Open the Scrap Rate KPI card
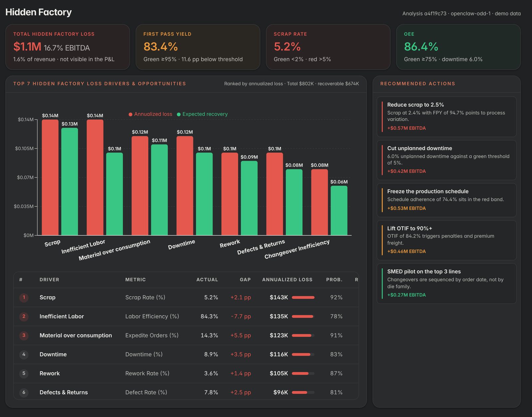 tap(328, 47)
